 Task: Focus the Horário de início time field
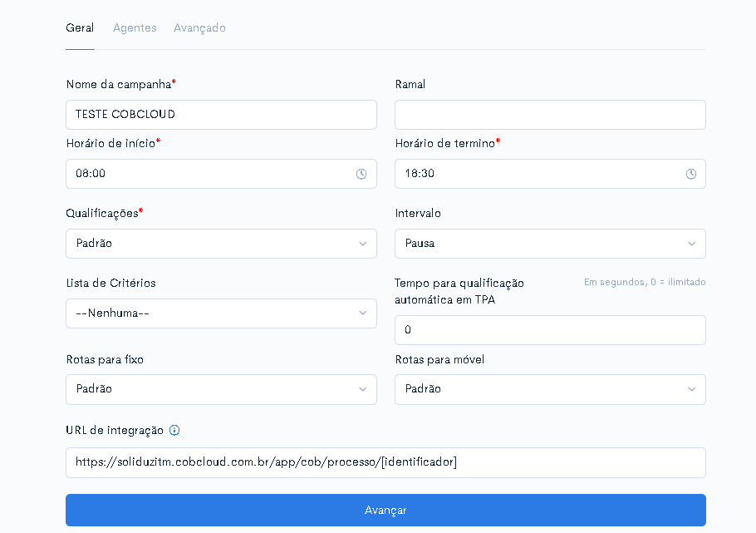[221, 174]
